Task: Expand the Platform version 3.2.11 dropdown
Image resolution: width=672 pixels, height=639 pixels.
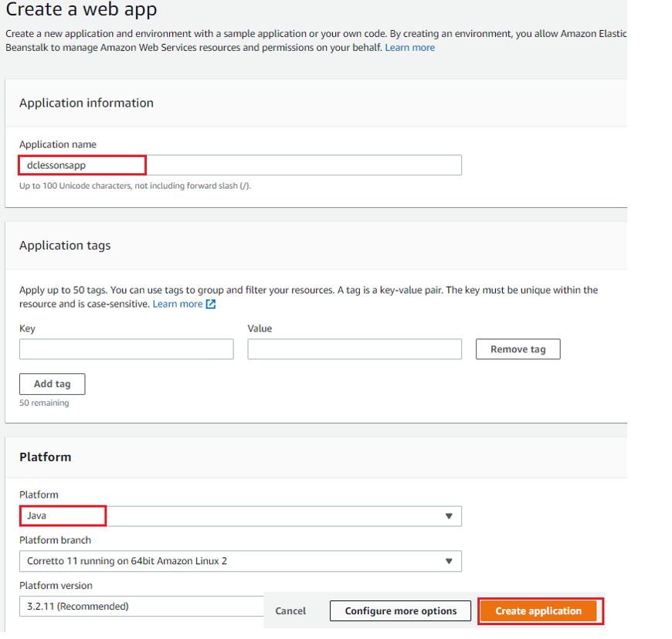Action: (141, 607)
